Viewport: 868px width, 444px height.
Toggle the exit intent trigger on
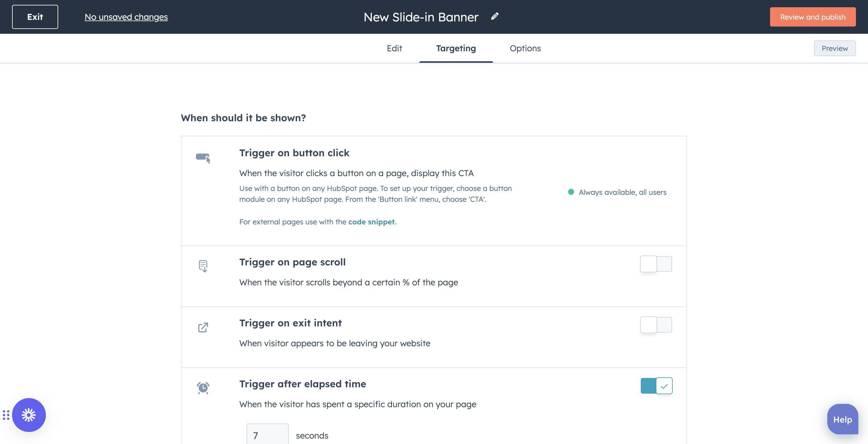[x=656, y=325]
